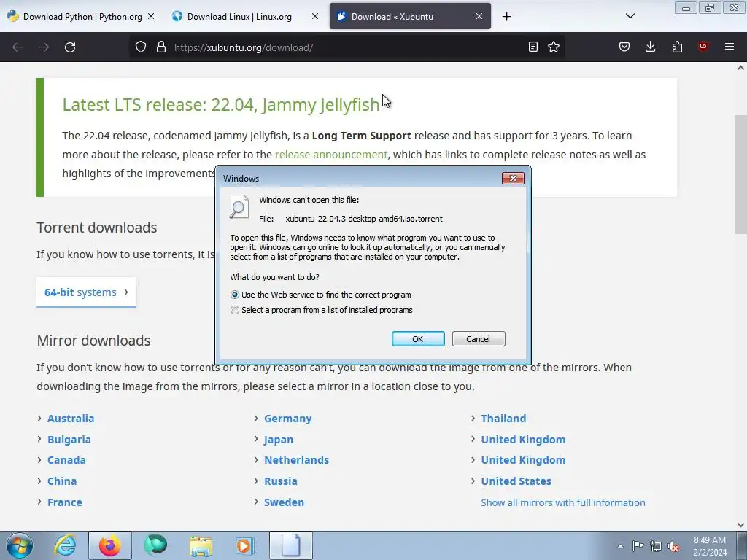Click the blank file taskbar item
The width and height of the screenshot is (747, 560).
pyautogui.click(x=291, y=545)
